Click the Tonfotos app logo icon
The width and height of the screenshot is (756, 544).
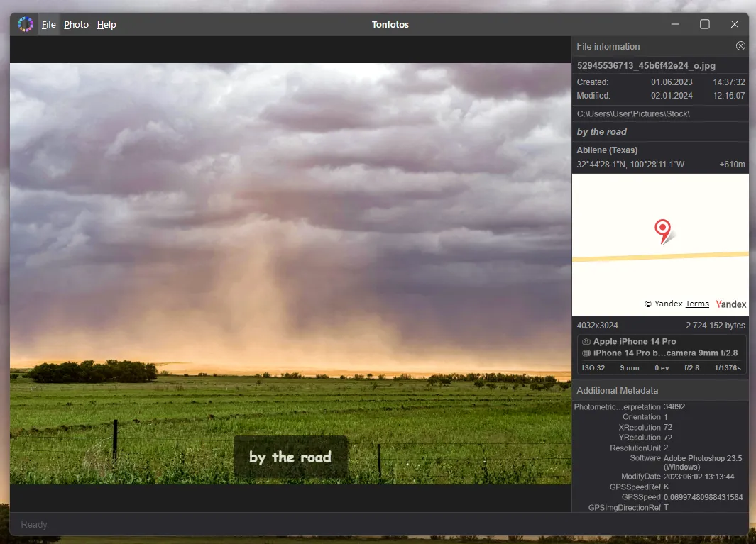26,24
